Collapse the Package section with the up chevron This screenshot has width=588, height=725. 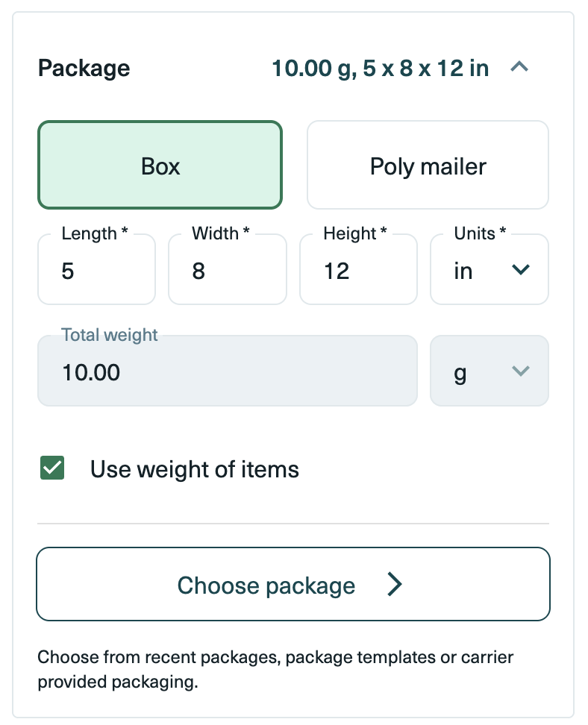coord(519,67)
